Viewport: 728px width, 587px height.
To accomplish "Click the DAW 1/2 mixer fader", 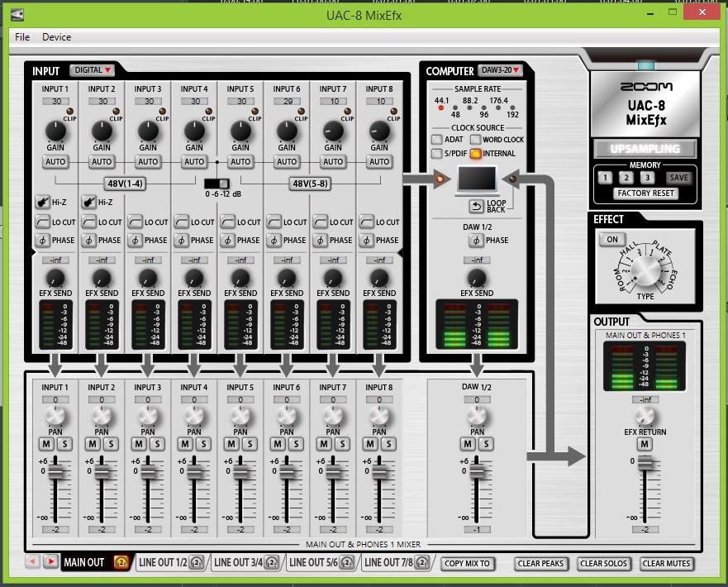I will tap(477, 471).
